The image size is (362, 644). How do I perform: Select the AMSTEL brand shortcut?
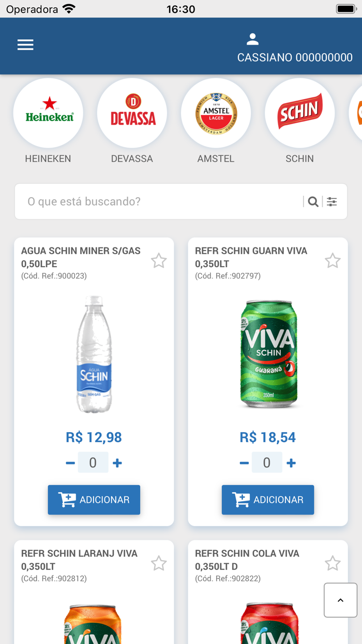(x=216, y=112)
